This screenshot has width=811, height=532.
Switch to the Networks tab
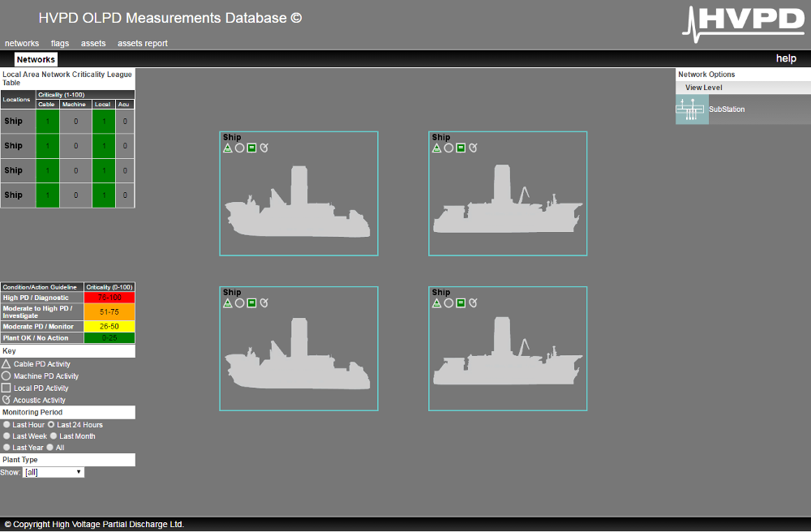pyautogui.click(x=36, y=59)
